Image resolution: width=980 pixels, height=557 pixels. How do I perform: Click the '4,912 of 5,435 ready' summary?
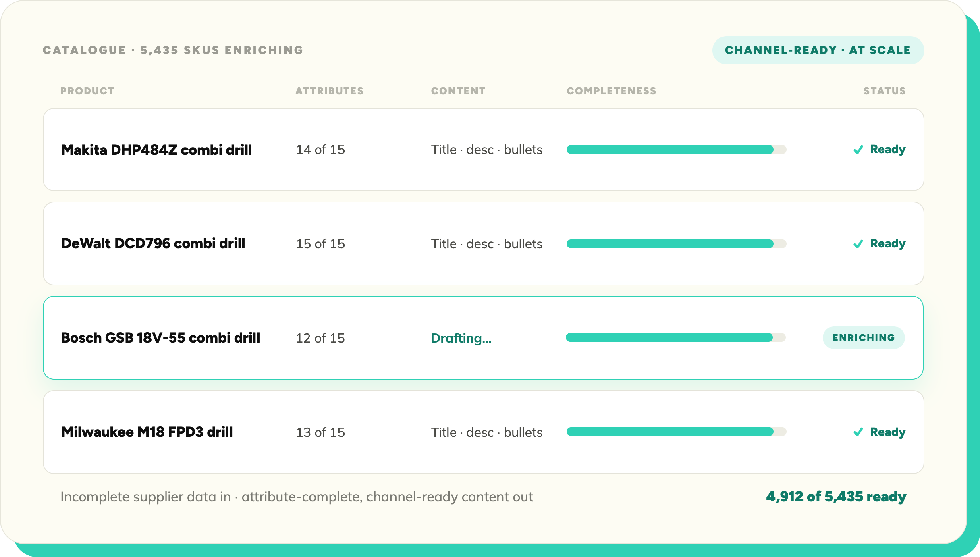coord(836,497)
